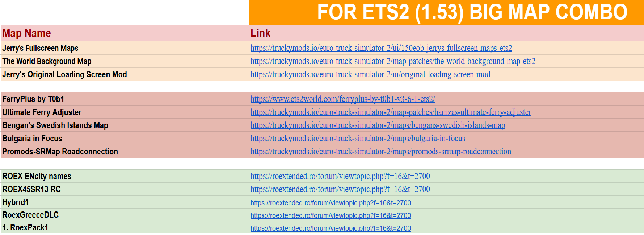Select the Map Name header cell

(125, 33)
